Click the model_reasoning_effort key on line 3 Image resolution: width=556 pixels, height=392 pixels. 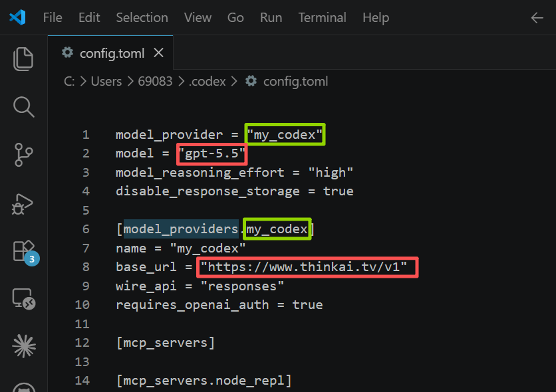(200, 173)
